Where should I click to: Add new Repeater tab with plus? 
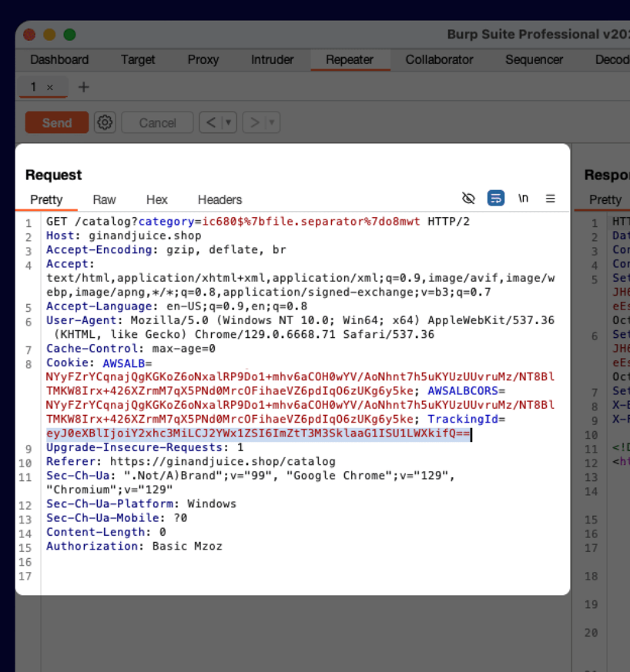[x=84, y=88]
